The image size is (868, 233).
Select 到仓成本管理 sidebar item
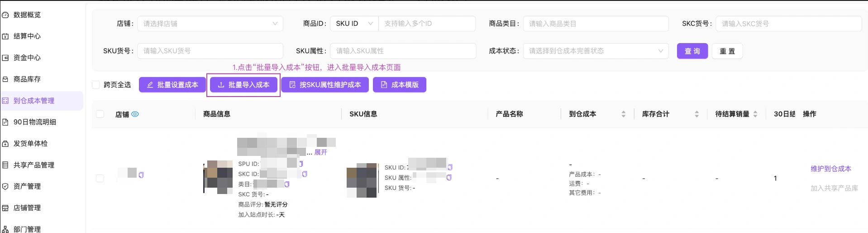point(41,101)
